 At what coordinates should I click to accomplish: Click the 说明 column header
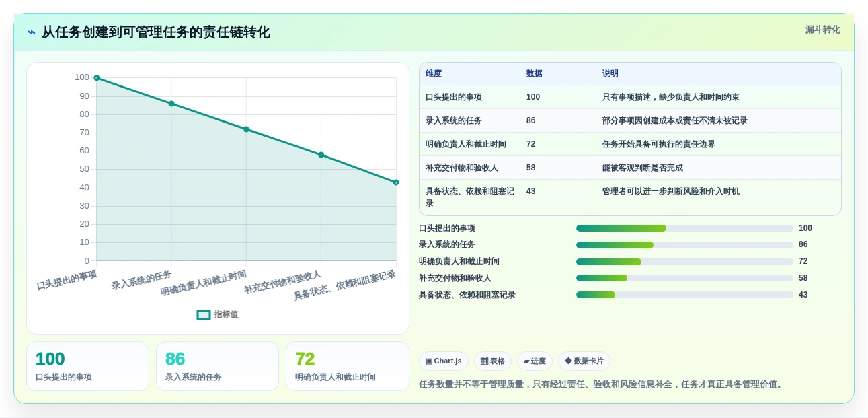click(x=610, y=74)
